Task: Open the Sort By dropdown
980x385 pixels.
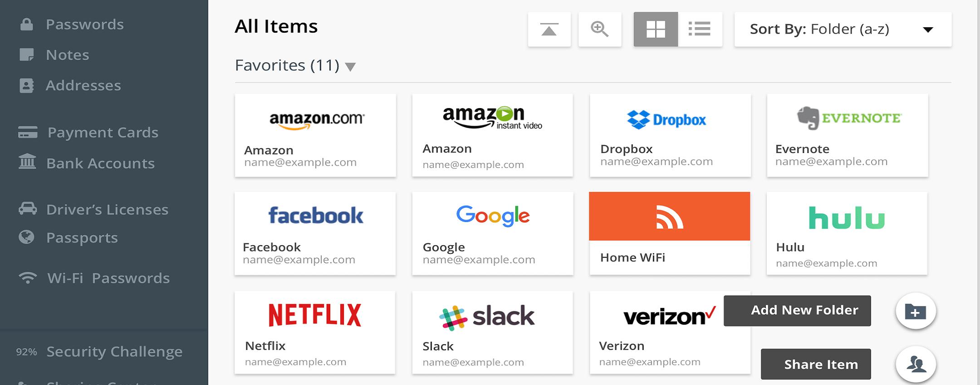Action: coord(843,30)
